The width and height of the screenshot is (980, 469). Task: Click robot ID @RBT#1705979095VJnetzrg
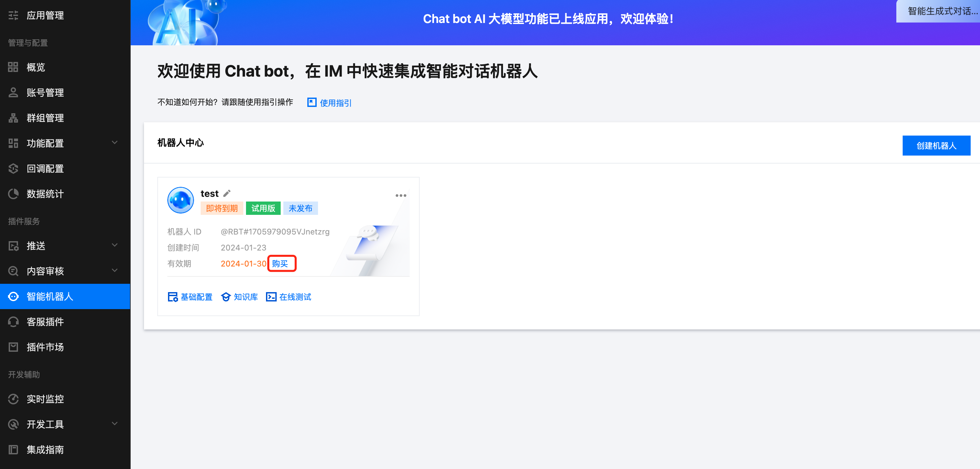tap(275, 232)
